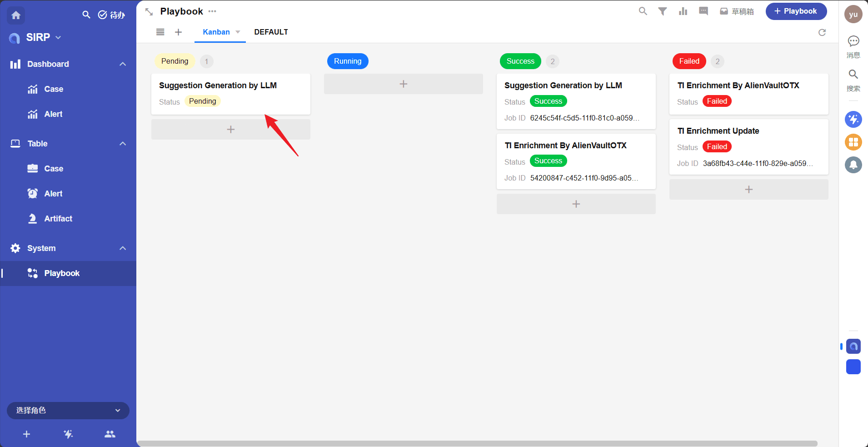
Task: Click the comments icon in header
Action: tap(703, 11)
